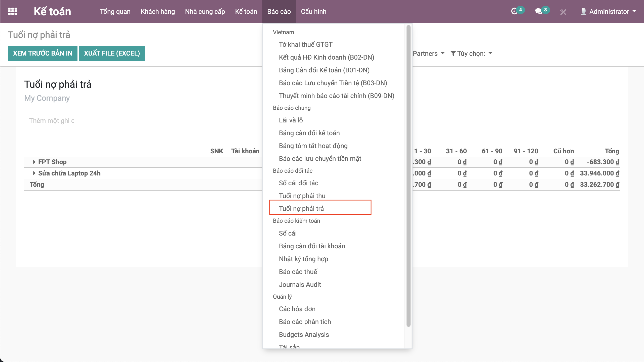Select Tuổi nợ phải thu menu entry
This screenshot has width=644, height=362.
(x=302, y=196)
